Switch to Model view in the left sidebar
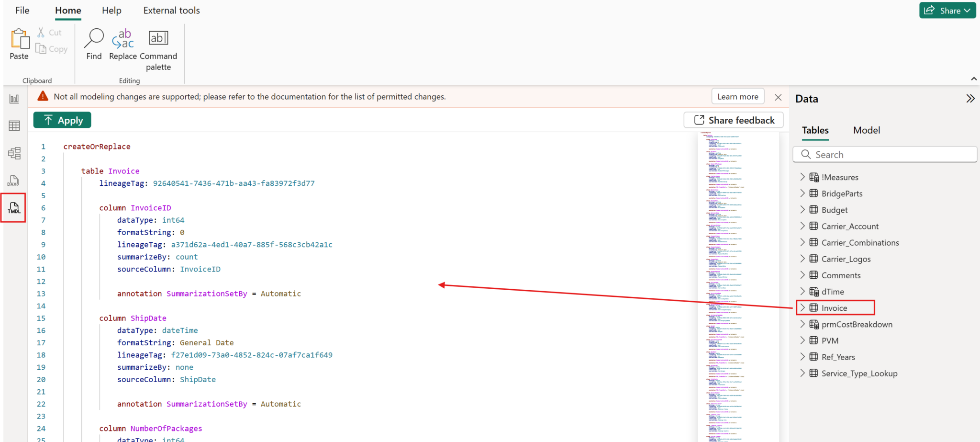 pyautogui.click(x=14, y=153)
